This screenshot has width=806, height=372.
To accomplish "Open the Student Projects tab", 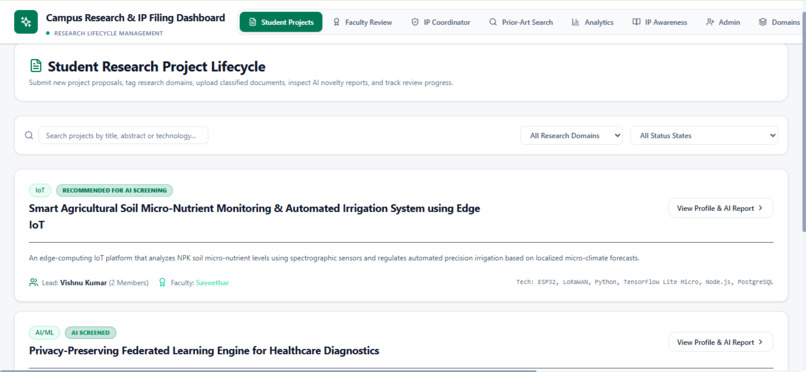I will (x=281, y=22).
